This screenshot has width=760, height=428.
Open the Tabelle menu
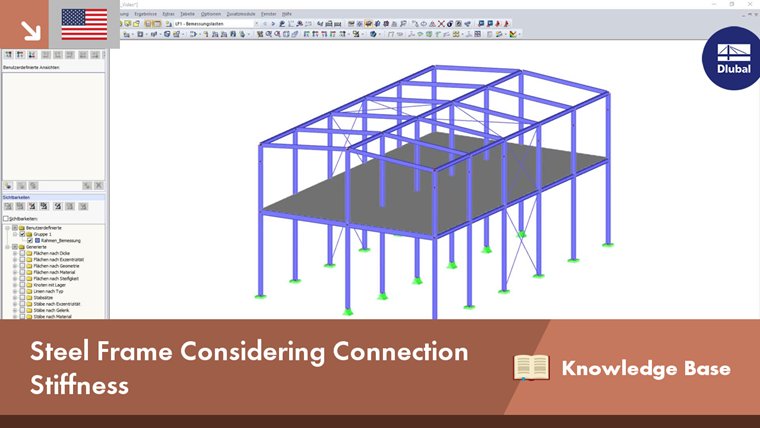point(187,14)
